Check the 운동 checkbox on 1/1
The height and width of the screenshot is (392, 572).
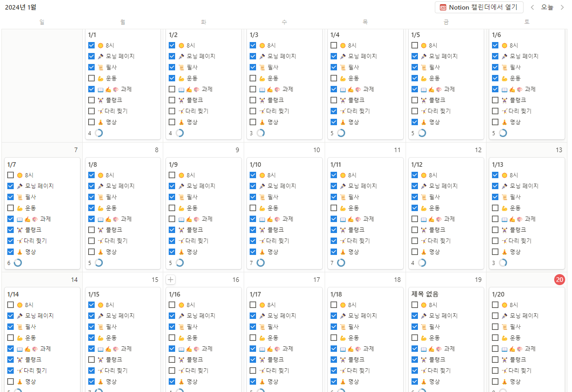click(x=91, y=78)
